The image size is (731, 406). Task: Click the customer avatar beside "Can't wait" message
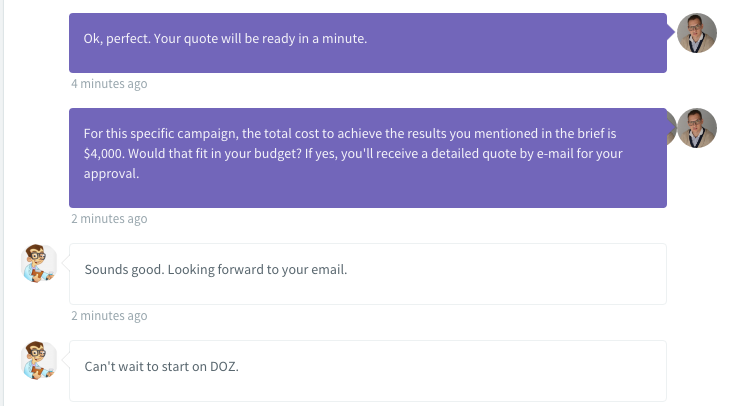point(39,360)
